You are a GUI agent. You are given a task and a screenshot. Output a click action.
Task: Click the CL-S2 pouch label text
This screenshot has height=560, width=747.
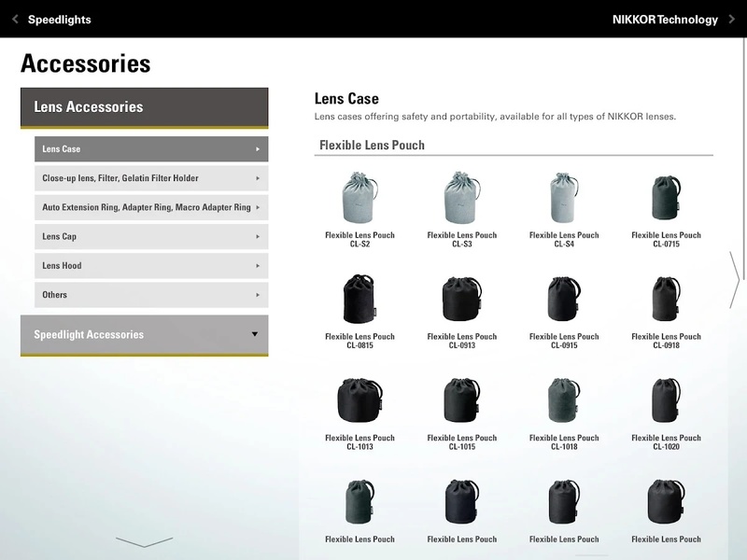(x=359, y=240)
